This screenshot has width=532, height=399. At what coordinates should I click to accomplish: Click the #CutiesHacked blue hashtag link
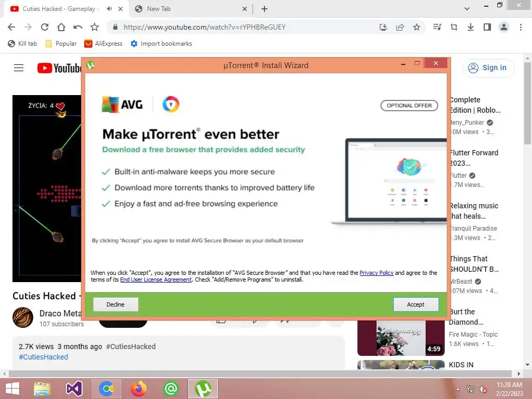pyautogui.click(x=44, y=357)
